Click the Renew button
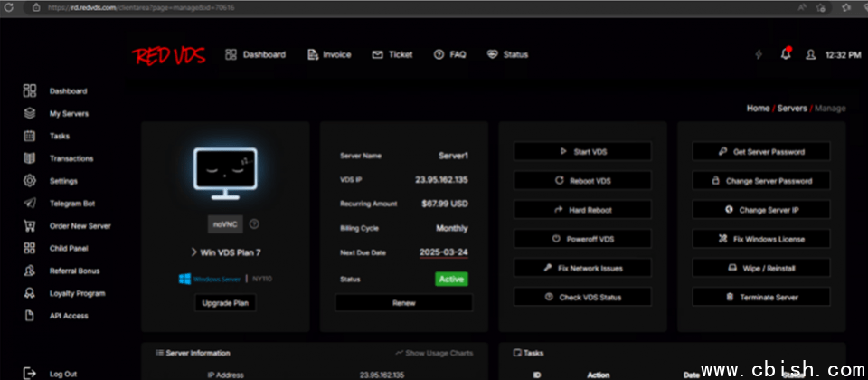Screen dimensions: 868x380 (x=403, y=303)
